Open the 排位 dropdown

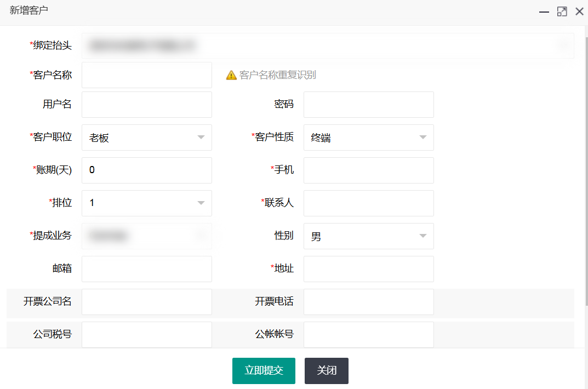(146, 203)
